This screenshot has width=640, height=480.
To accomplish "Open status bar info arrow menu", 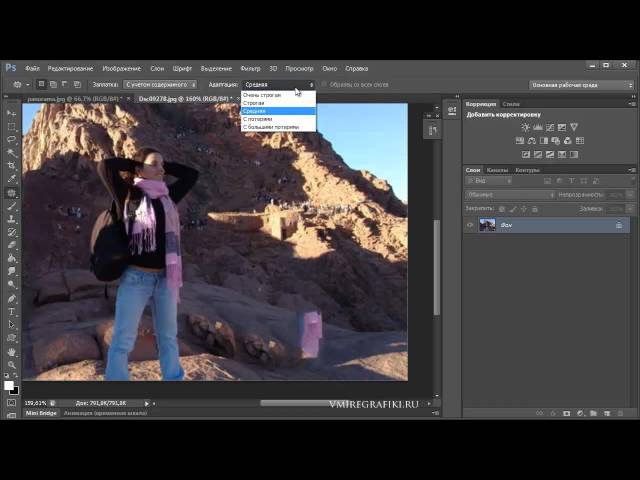I will point(147,403).
